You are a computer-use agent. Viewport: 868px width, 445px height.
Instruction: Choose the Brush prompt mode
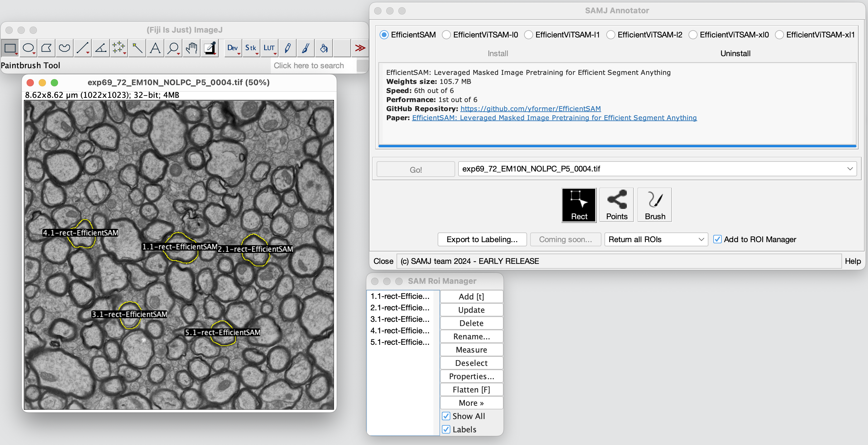pos(655,205)
